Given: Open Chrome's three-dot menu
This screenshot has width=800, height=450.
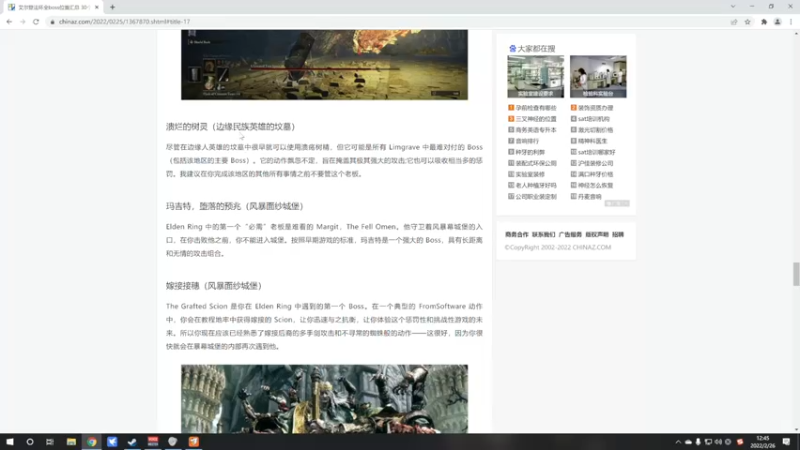Looking at the screenshot, I should coord(791,22).
